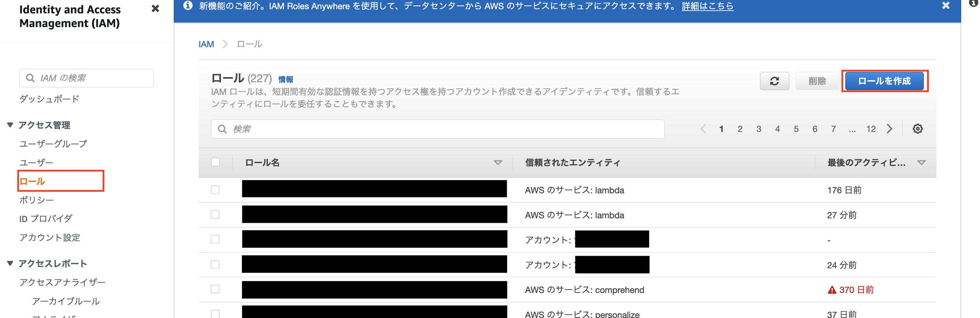
Task: Open the 情報 link next to ロール
Action: [x=286, y=79]
